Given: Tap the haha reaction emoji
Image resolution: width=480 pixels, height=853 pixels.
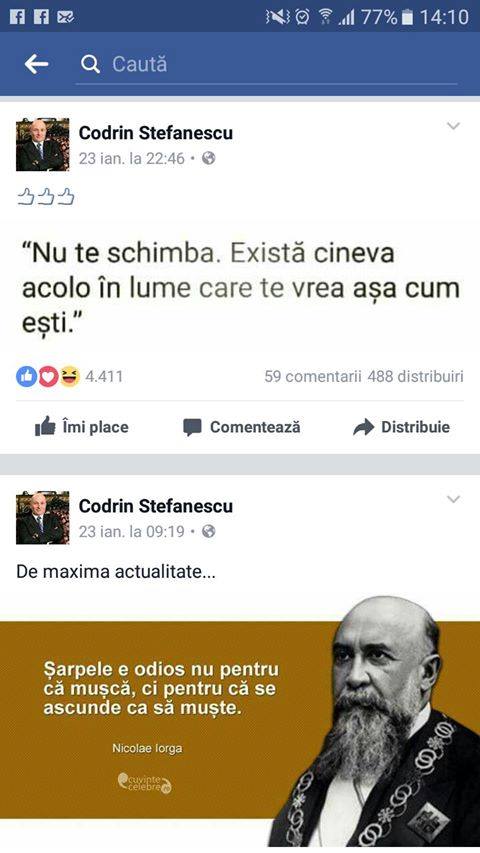Looking at the screenshot, I should click(69, 376).
